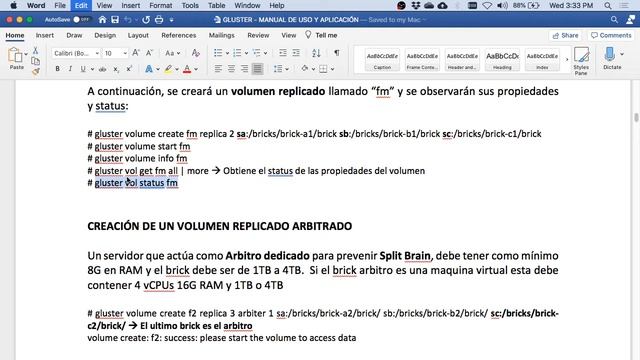Save document with the disk icon
The height and width of the screenshot is (360, 640).
(115, 20)
